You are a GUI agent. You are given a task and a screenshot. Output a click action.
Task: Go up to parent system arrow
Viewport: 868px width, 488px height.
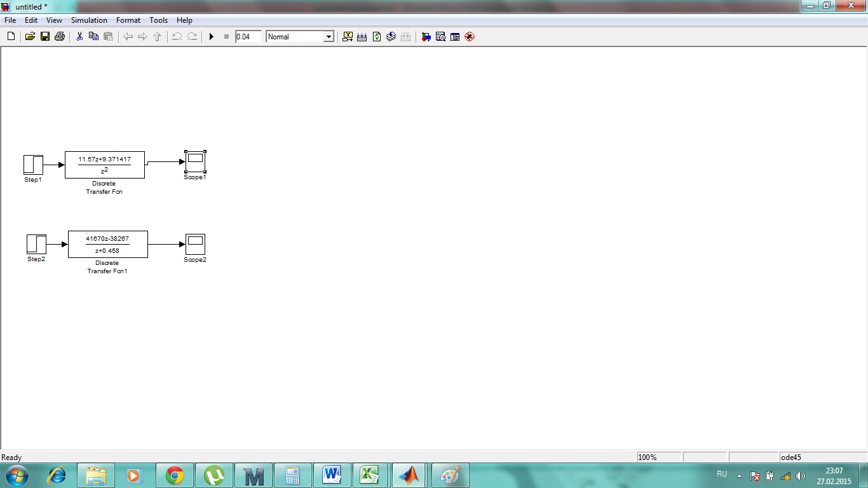point(157,37)
